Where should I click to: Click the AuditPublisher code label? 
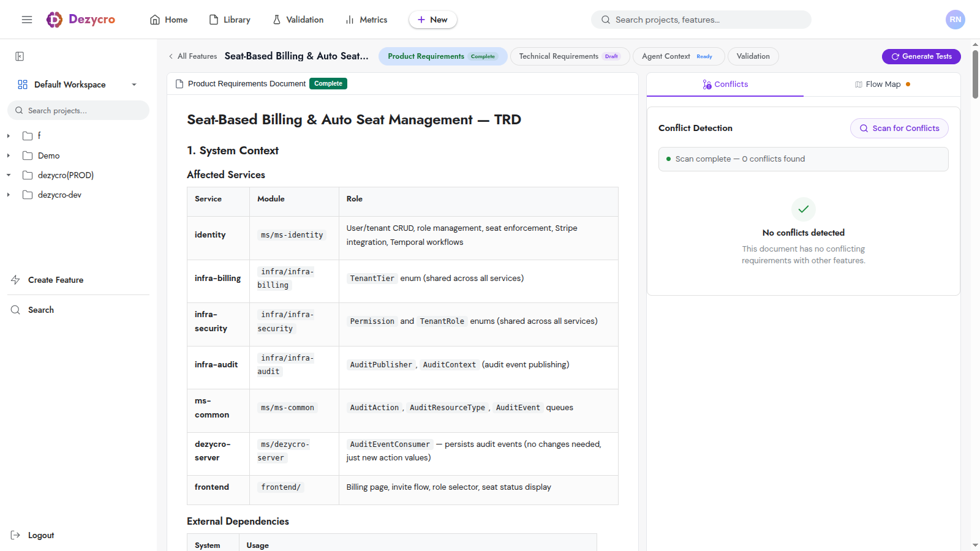(x=381, y=365)
